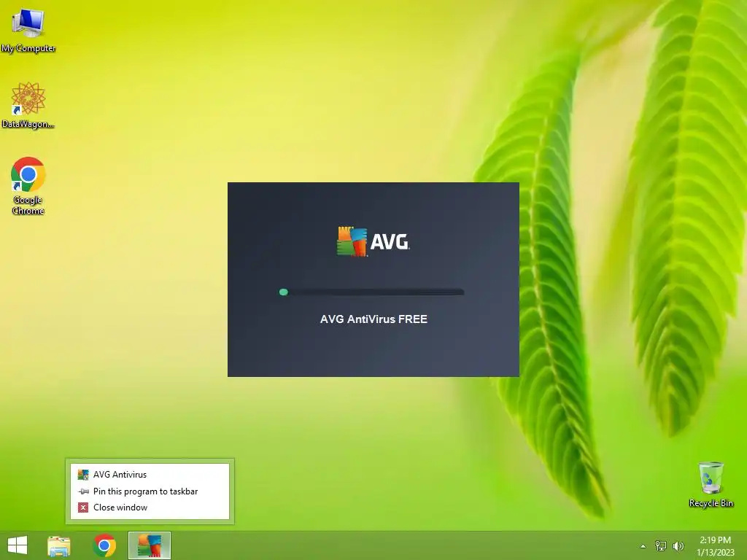Click the AVG Antivirus taskbar button

click(x=150, y=545)
